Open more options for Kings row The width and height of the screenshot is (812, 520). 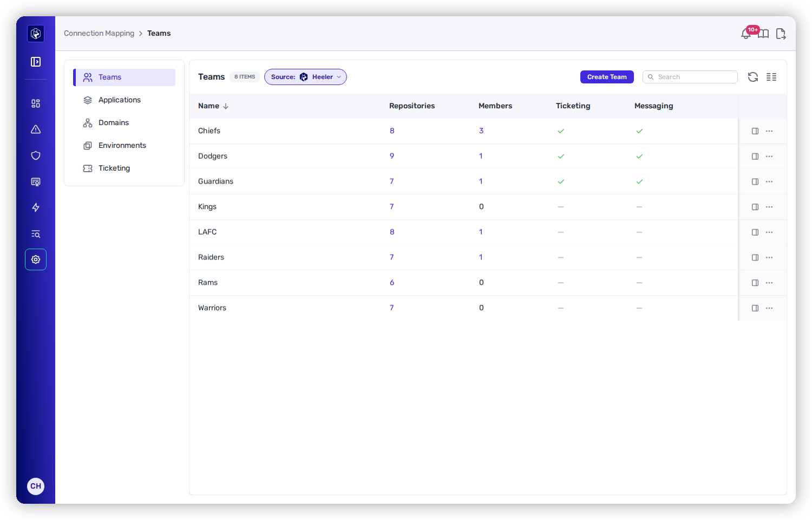click(x=769, y=207)
